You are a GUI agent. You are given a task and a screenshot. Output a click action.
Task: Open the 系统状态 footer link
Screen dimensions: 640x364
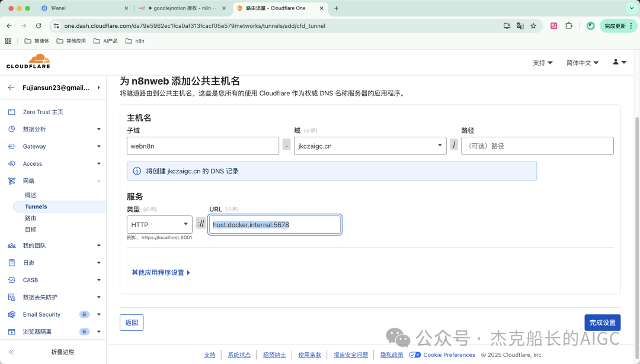coord(239,355)
